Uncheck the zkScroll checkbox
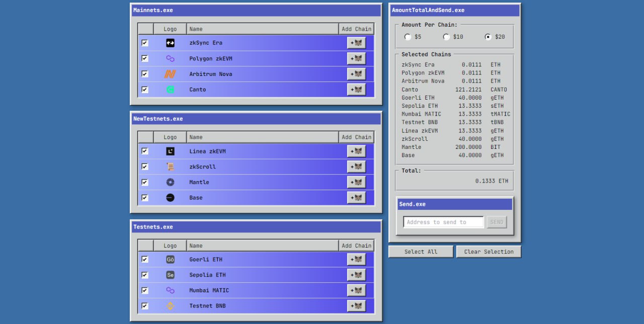644x324 pixels. 145,167
